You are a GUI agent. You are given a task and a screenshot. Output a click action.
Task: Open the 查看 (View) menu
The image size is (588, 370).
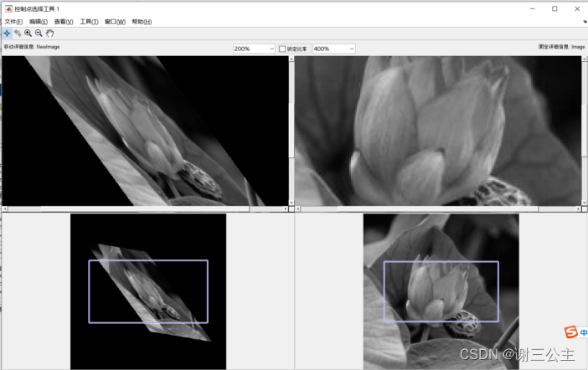[x=64, y=21]
